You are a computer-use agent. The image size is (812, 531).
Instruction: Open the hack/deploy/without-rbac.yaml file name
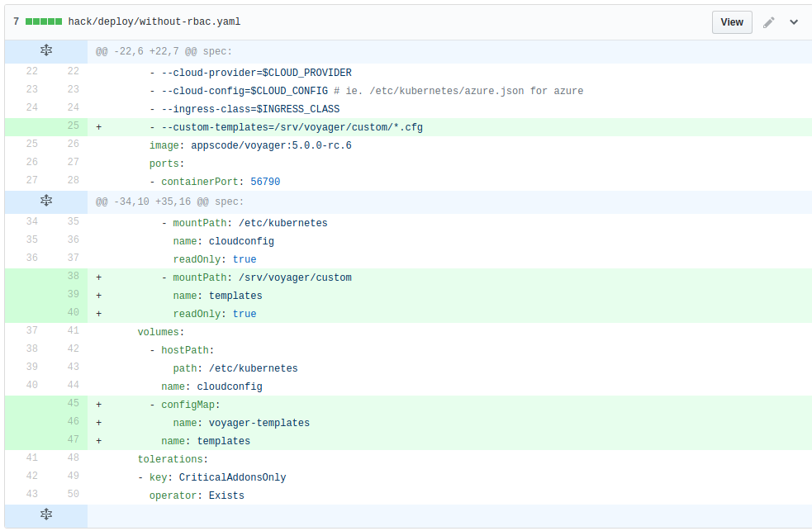click(x=154, y=22)
